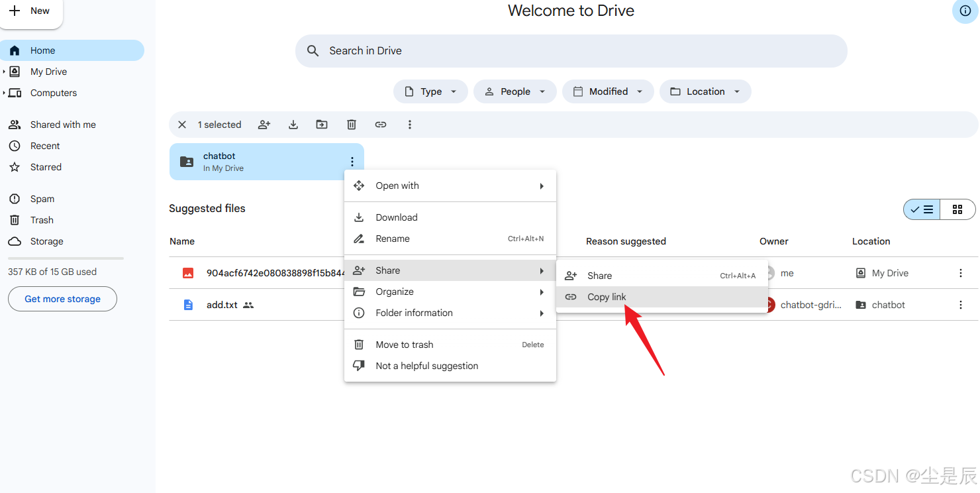Choose Organize in context menu
The height and width of the screenshot is (493, 980).
[450, 292]
